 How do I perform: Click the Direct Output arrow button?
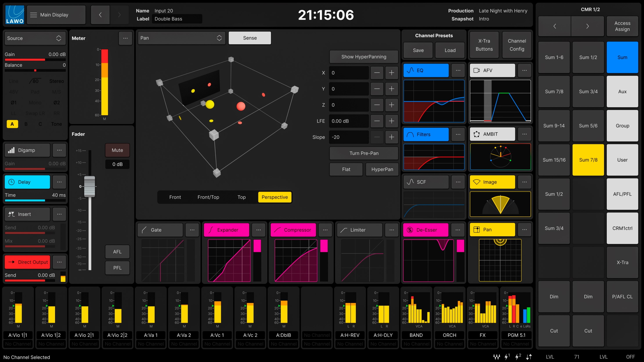click(27, 262)
